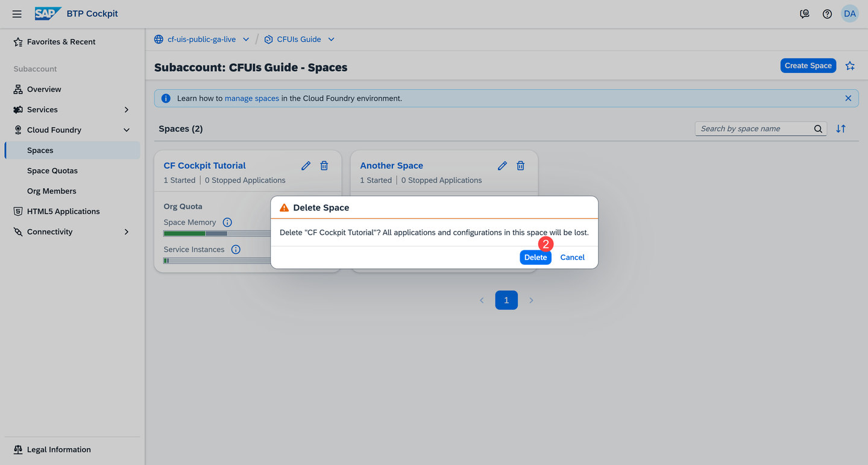
Task: Confirm with the Delete button in dialog
Action: [x=535, y=258]
